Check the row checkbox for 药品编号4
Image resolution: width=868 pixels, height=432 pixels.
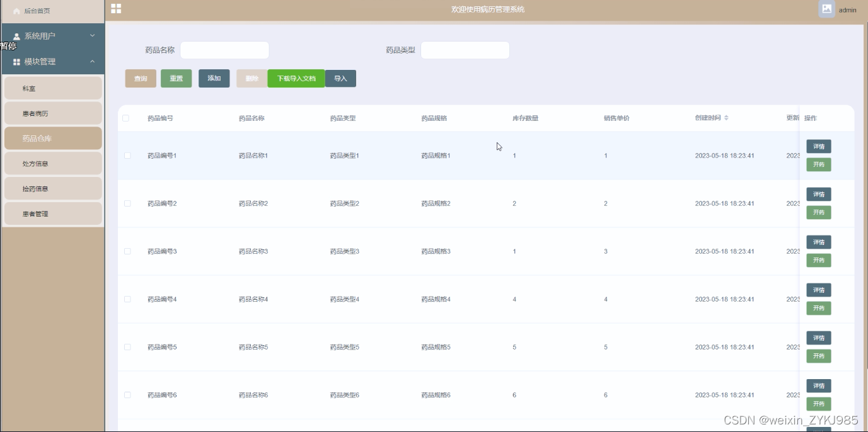coord(127,298)
